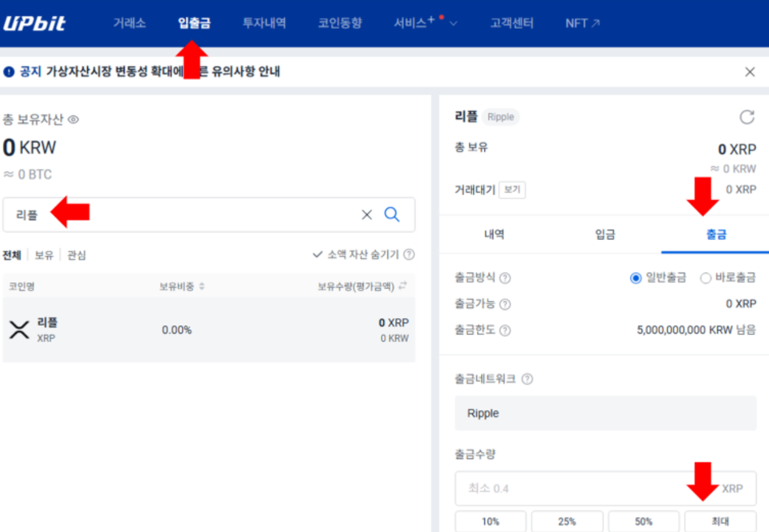Toggle 소액 자산 숨기기 checkbox
This screenshot has width=769, height=532.
pyautogui.click(x=356, y=255)
